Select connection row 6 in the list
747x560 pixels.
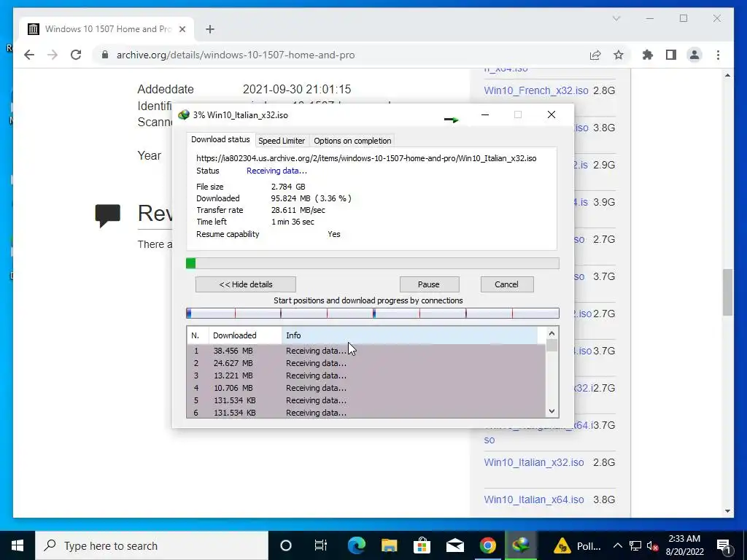point(366,413)
